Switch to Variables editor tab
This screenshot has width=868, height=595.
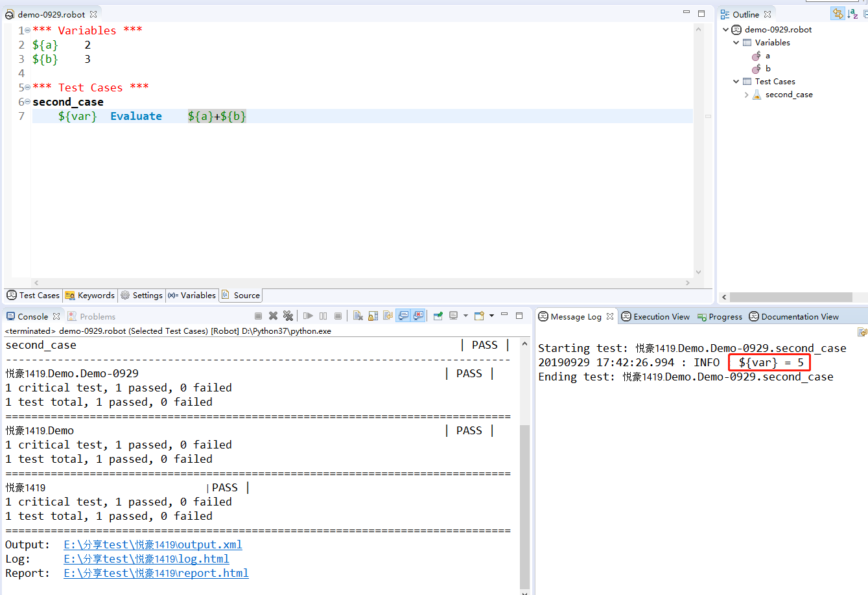(192, 295)
